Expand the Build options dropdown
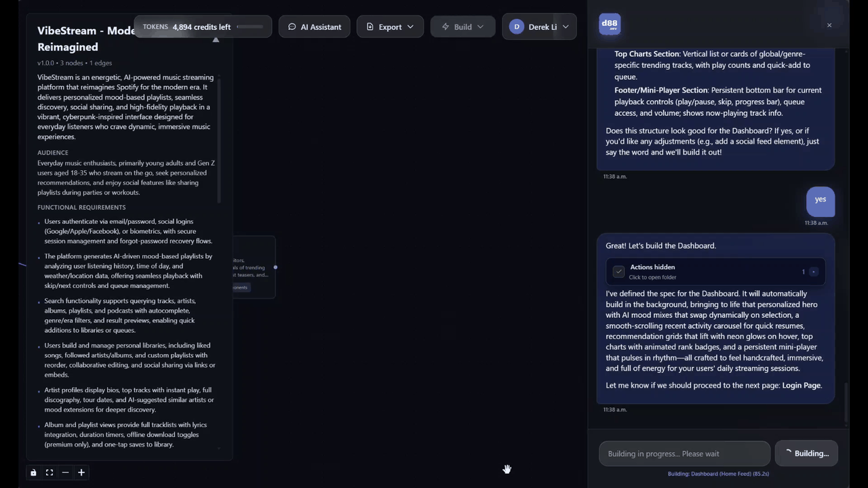This screenshot has height=488, width=868. [x=479, y=26]
